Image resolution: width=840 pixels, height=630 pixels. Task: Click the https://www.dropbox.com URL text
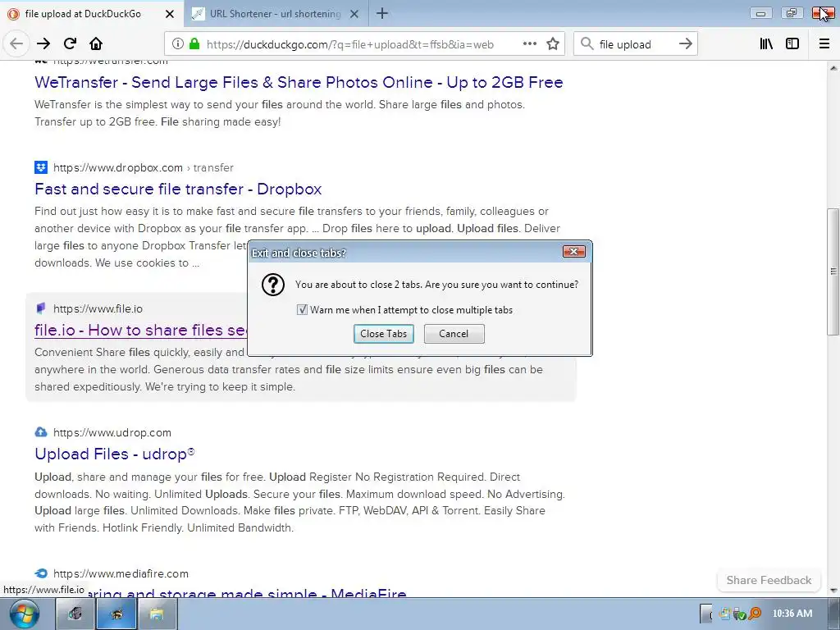click(x=118, y=167)
